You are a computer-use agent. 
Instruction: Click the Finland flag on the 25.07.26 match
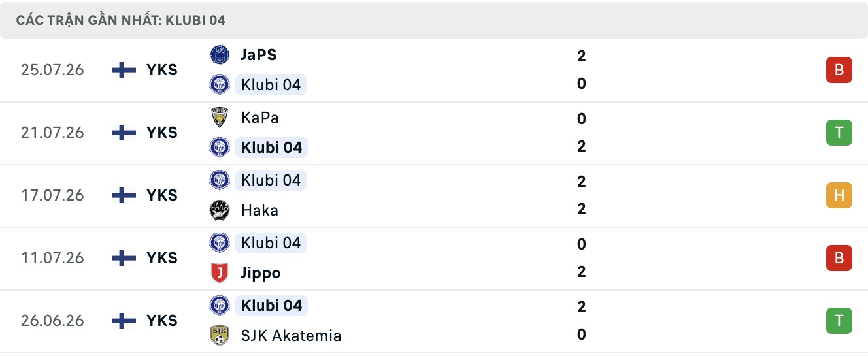coord(124,70)
